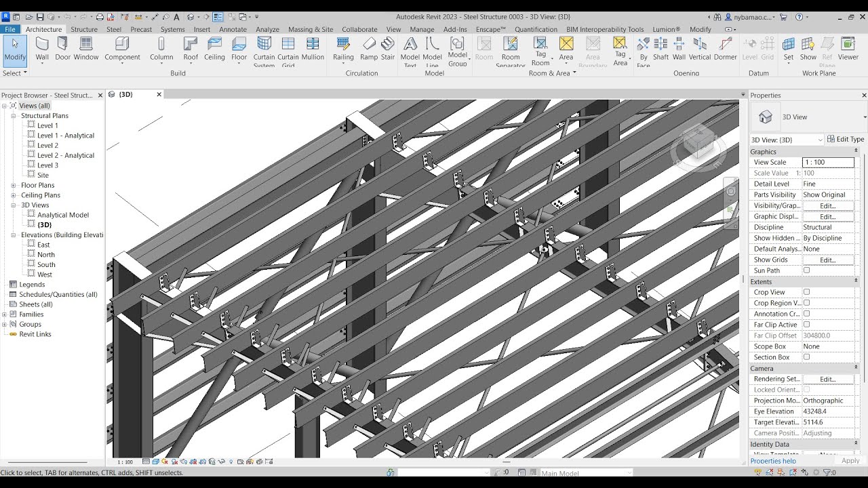Toggle the Annotation Crop checkbox

click(806, 314)
